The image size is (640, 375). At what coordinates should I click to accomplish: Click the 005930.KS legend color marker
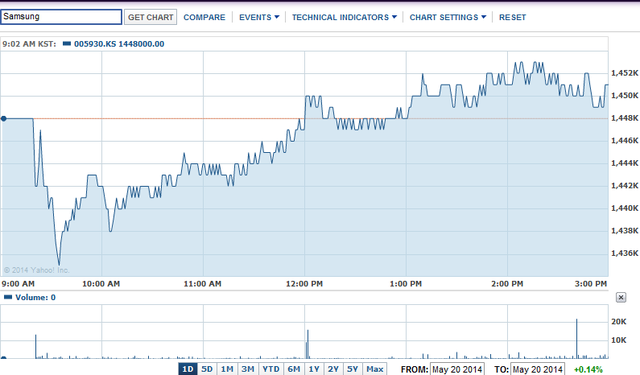(67, 44)
